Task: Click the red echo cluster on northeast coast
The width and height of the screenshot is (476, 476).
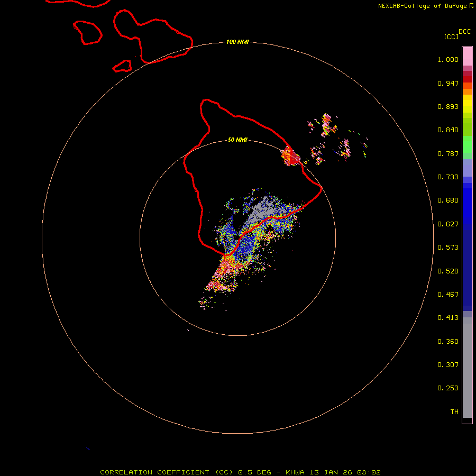Action: [290, 157]
